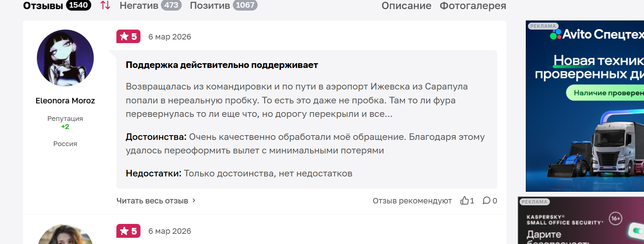The height and width of the screenshot is (244, 644).
Task: Click the second reviewer's avatar
Action: click(x=65, y=236)
